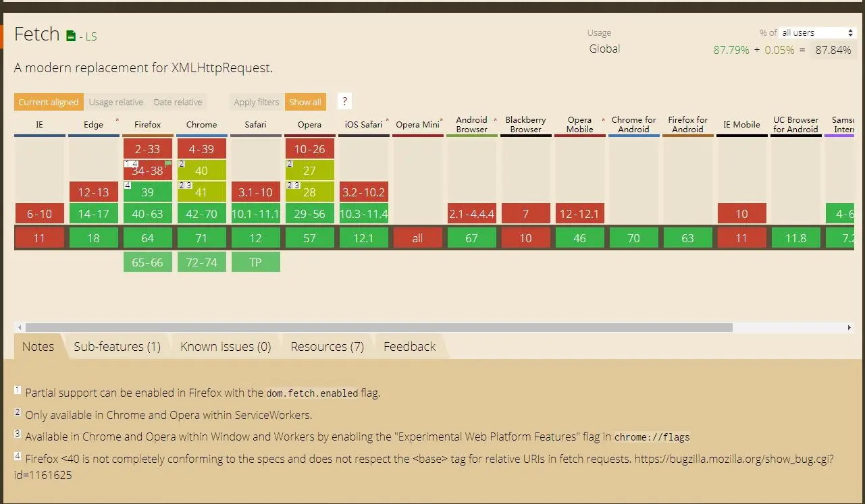Switch to Date relative view

pyautogui.click(x=178, y=103)
